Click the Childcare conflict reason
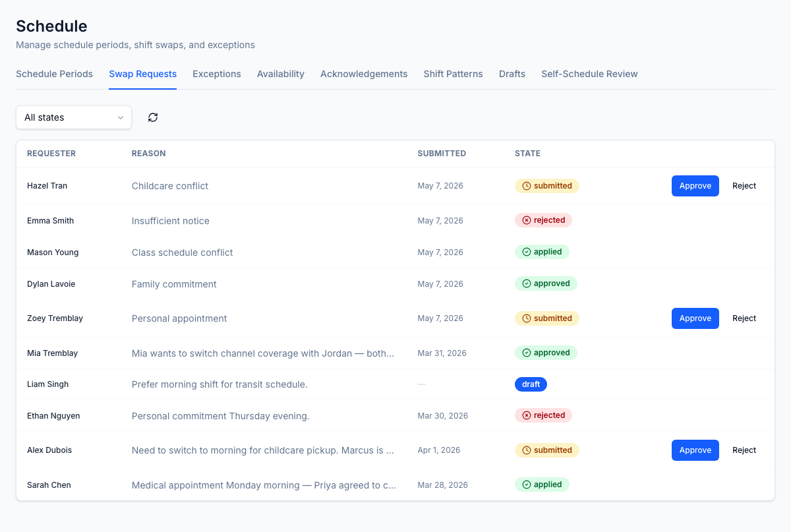Image resolution: width=791 pixels, height=532 pixels. click(x=170, y=186)
